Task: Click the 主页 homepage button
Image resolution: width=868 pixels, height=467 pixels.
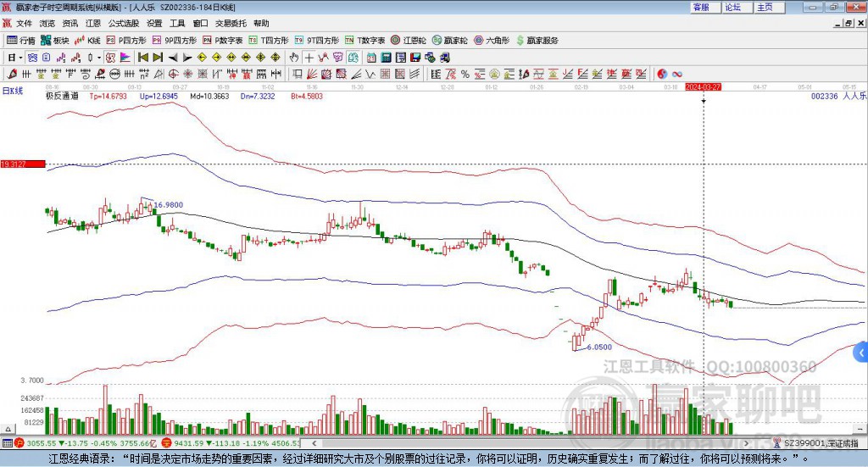Action: tap(769, 7)
